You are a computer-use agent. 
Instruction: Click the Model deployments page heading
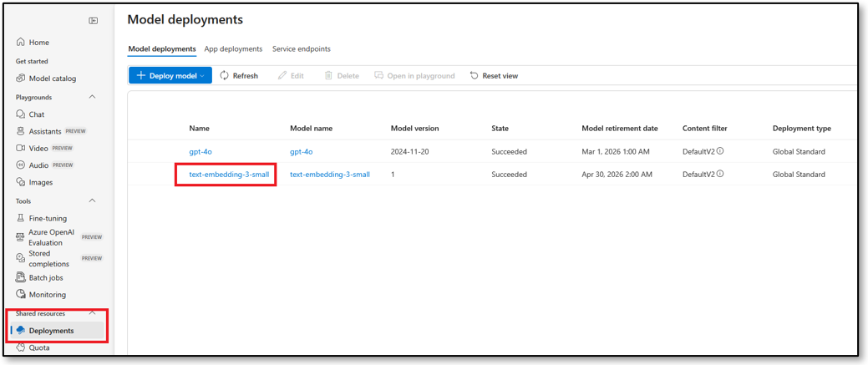coord(185,20)
